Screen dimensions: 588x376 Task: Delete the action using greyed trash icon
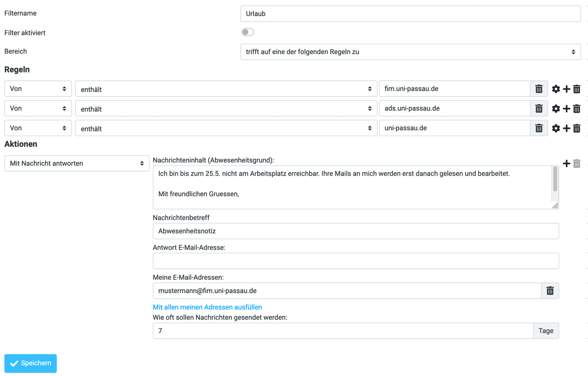[x=577, y=164]
